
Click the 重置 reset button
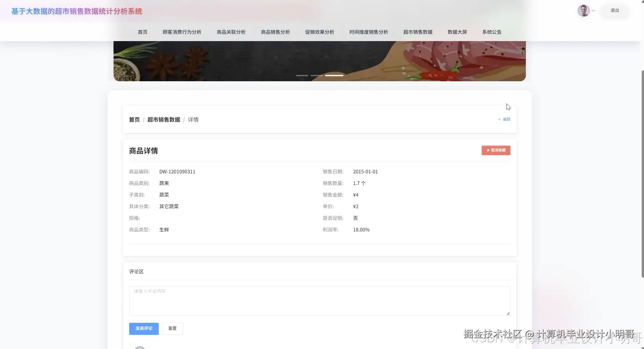[x=172, y=329]
